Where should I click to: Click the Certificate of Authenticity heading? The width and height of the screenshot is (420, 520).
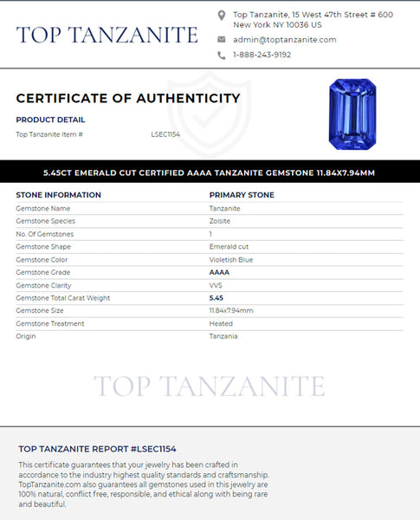point(128,98)
